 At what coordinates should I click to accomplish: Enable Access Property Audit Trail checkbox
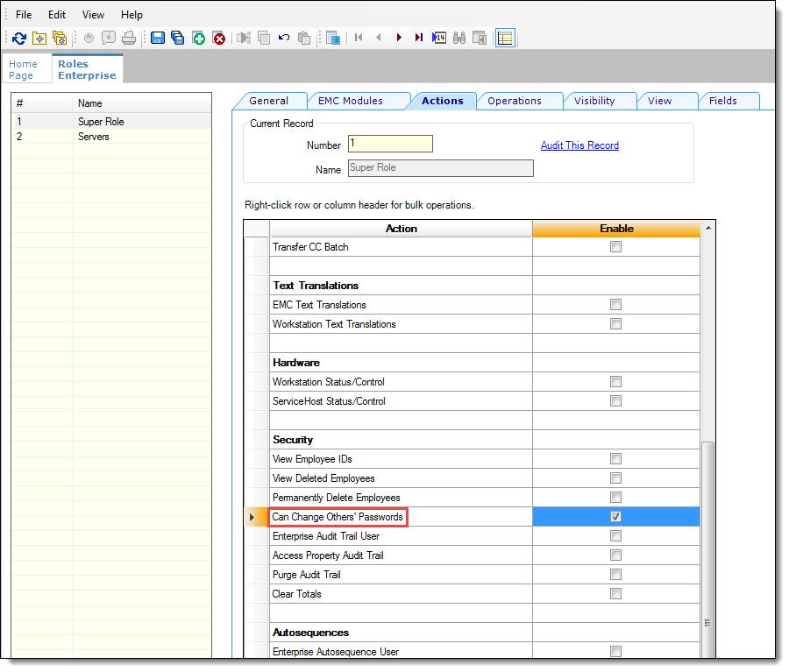point(615,555)
